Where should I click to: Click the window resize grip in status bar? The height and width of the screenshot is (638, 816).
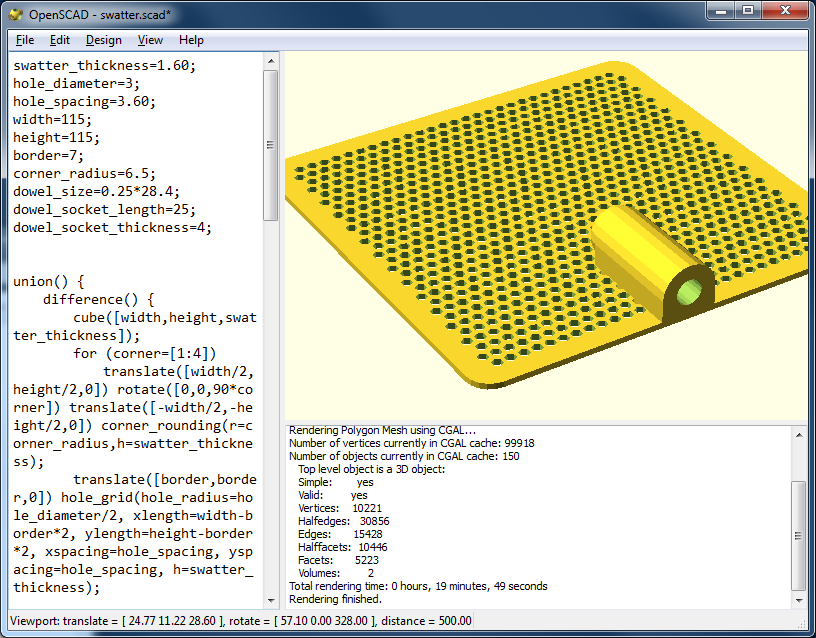pyautogui.click(x=802, y=624)
